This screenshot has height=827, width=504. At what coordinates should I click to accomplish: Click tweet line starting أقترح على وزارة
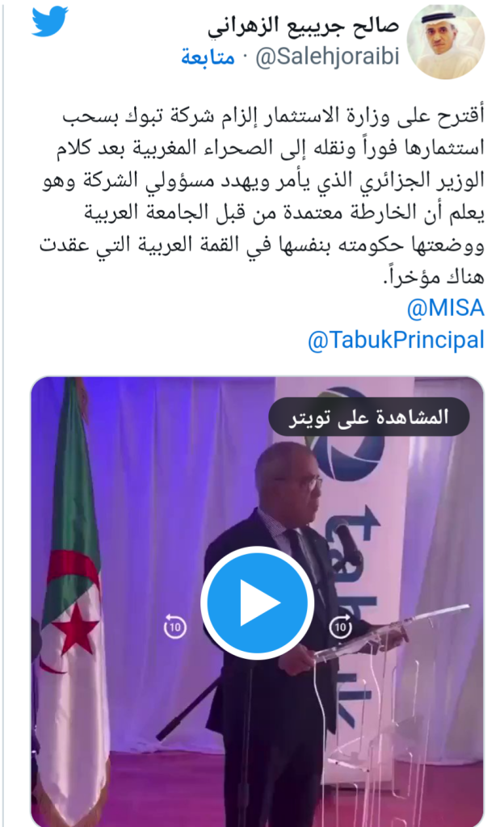coord(272,116)
